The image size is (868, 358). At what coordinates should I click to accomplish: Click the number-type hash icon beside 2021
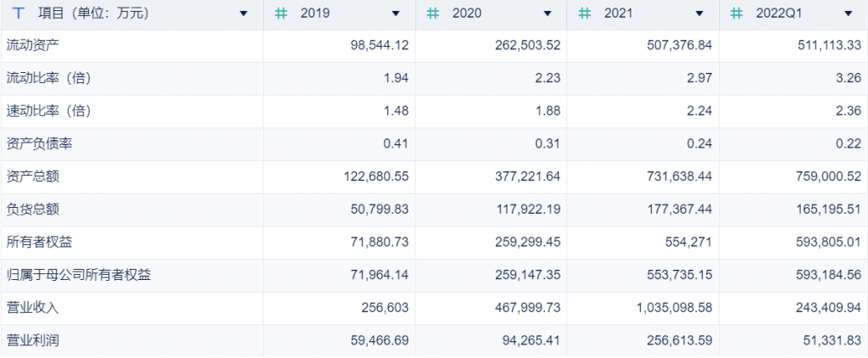click(585, 14)
